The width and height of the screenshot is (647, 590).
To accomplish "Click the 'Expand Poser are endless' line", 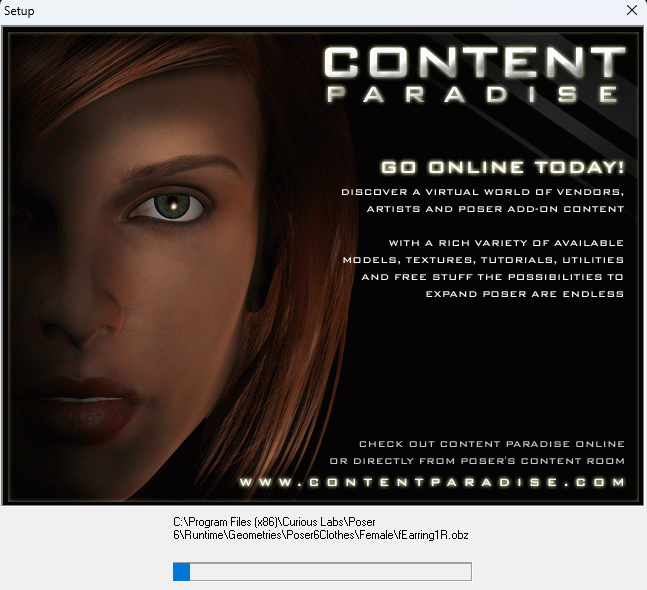I will 524,294.
